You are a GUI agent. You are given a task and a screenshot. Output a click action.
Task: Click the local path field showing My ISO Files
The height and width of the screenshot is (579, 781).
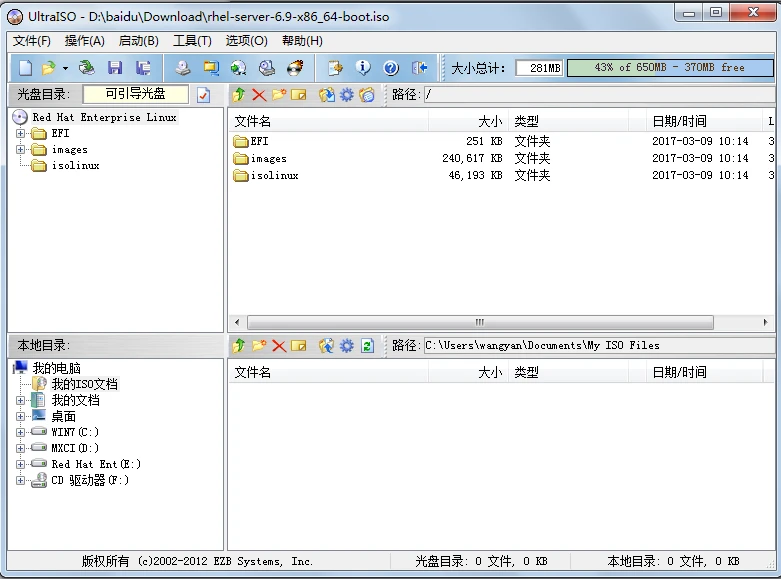599,345
